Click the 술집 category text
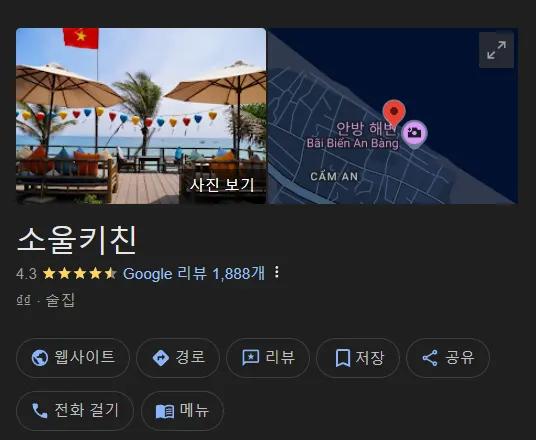The image size is (536, 440). pos(60,300)
